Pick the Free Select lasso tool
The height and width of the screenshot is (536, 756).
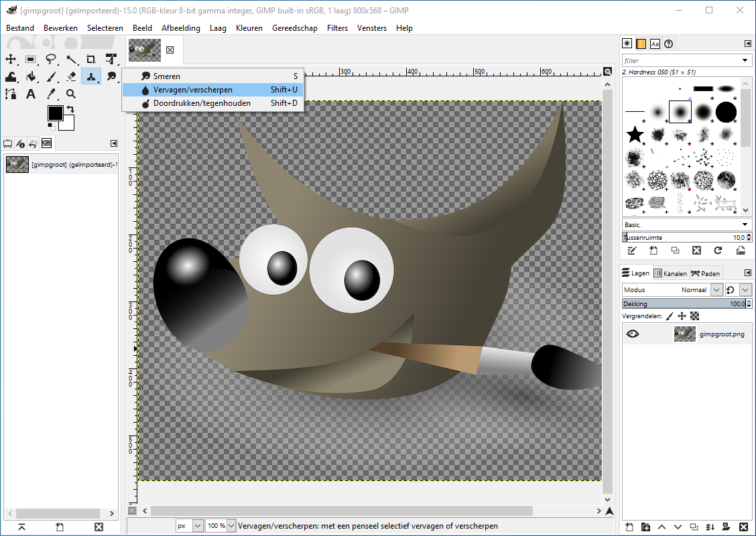[x=51, y=60]
